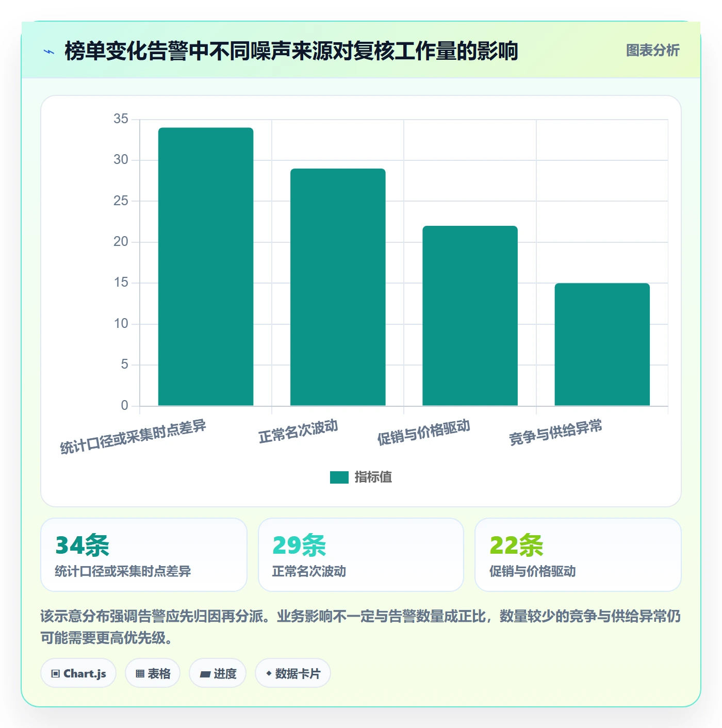
Task: Click the 进度 tag chip
Action: [x=218, y=673]
